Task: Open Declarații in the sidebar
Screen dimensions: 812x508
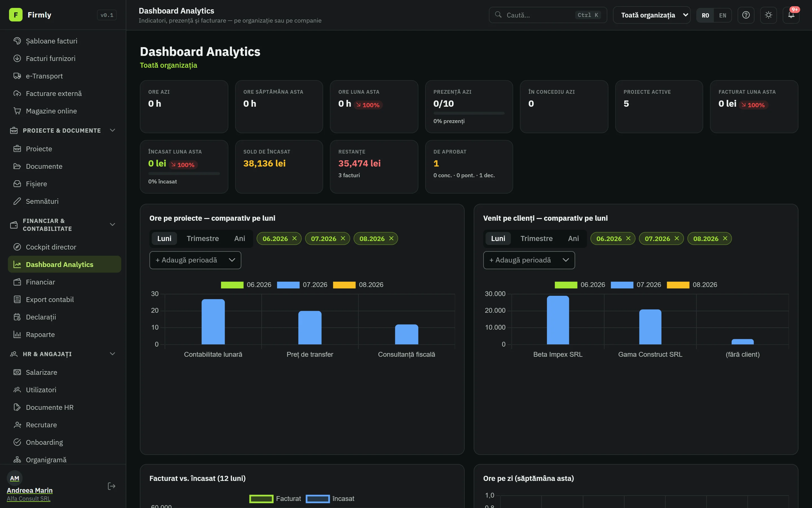Action: (64, 317)
